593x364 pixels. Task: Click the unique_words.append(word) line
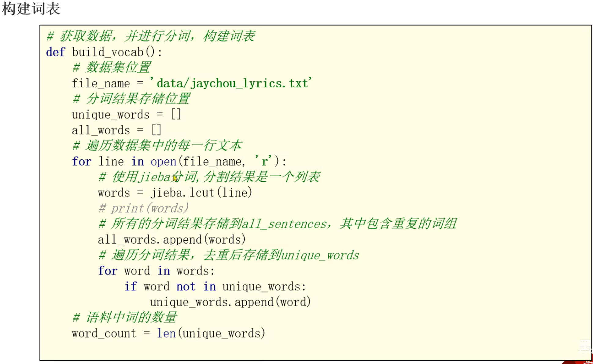point(230,302)
